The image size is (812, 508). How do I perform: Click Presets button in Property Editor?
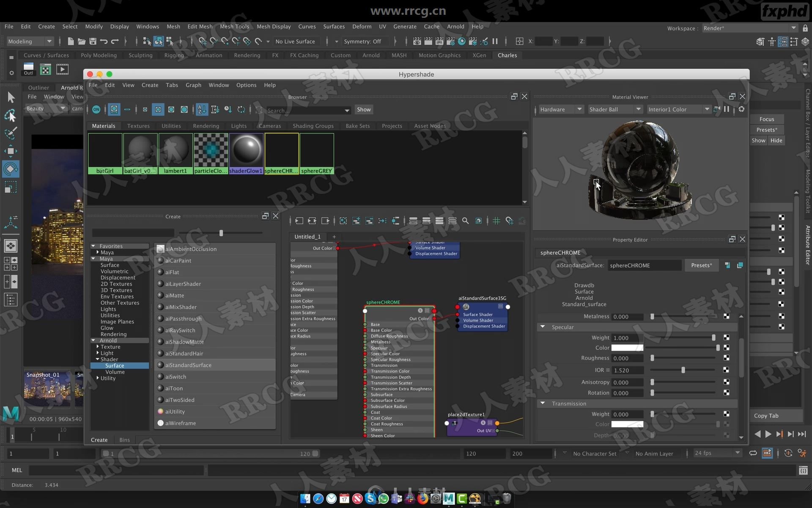click(702, 265)
